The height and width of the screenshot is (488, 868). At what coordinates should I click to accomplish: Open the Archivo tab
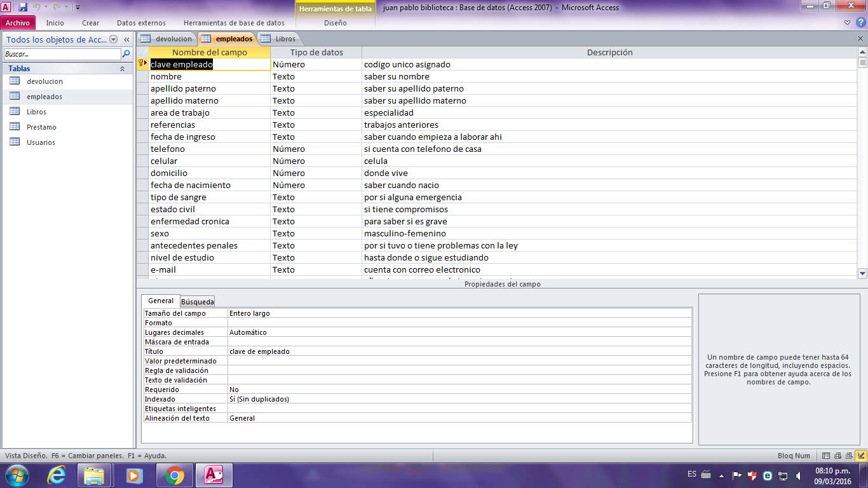coord(18,23)
